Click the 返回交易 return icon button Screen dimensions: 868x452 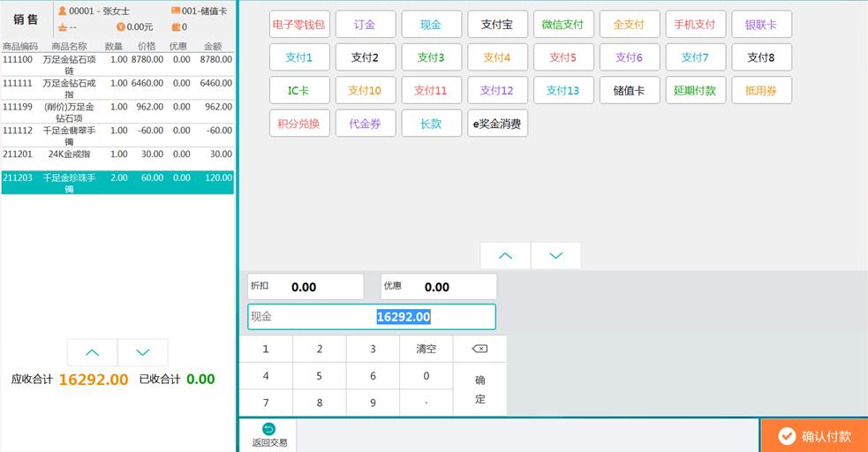click(269, 435)
